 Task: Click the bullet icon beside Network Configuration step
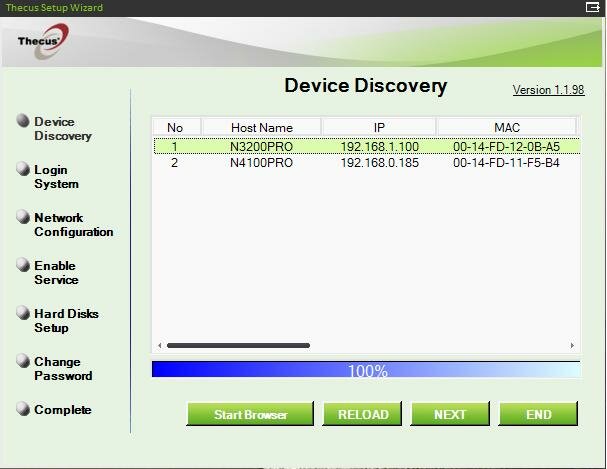[23, 217]
